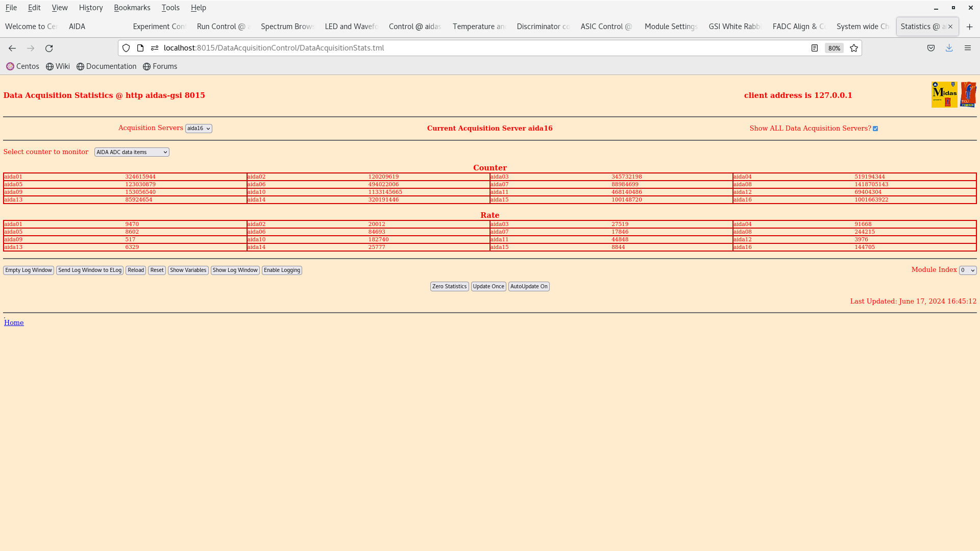Click the AIDA application tab
This screenshot has height=551, width=980.
click(x=77, y=26)
